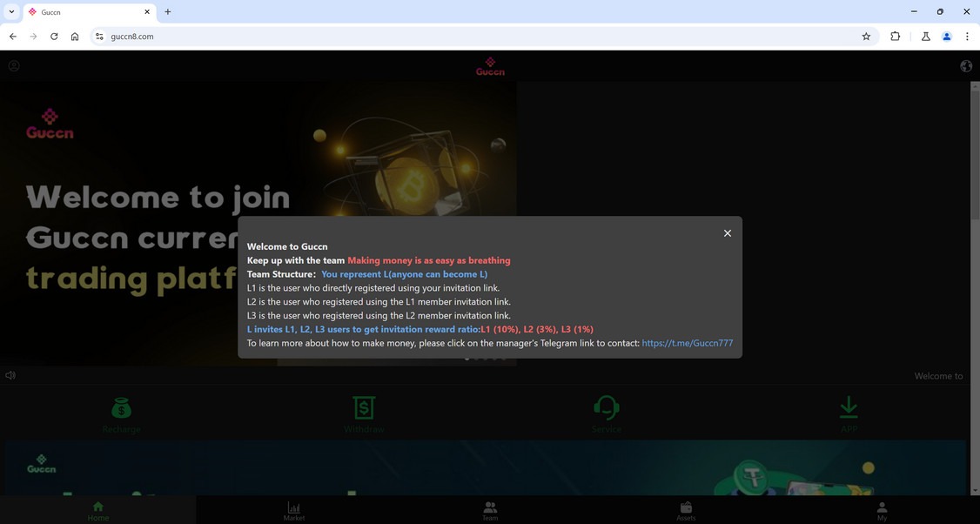
Task: Mute the announcement speaker icon
Action: [10, 375]
